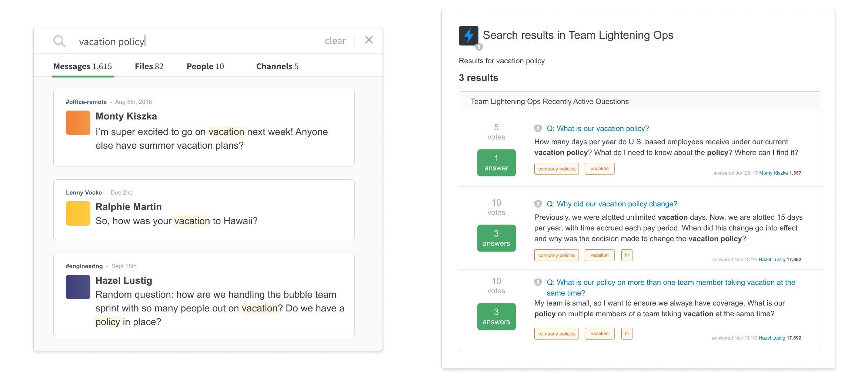
Task: Select the Messages 1,615 tab
Action: (x=83, y=66)
